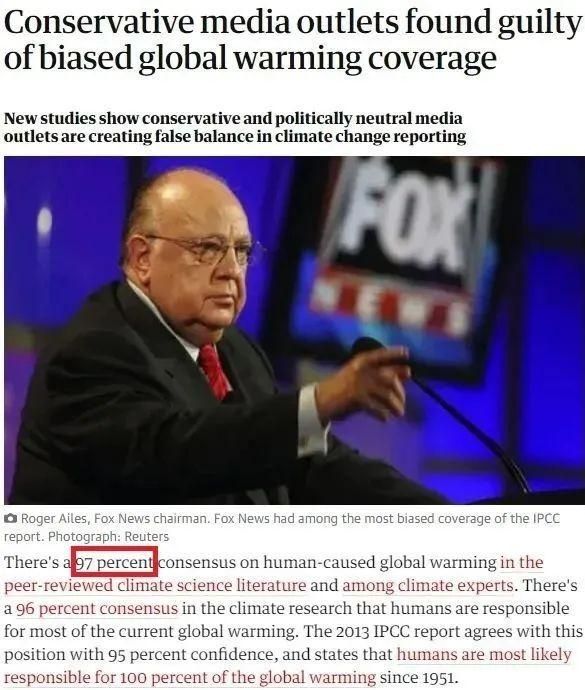Screen dimensions: 585x690
Task: Open the "humans are most likely" link
Action: pos(484,654)
